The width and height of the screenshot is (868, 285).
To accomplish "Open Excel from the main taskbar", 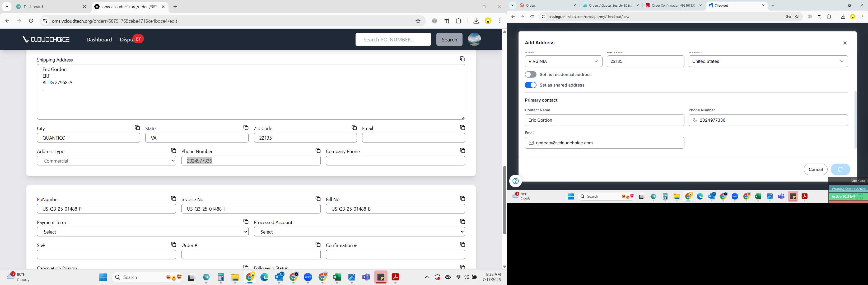I will tap(337, 277).
